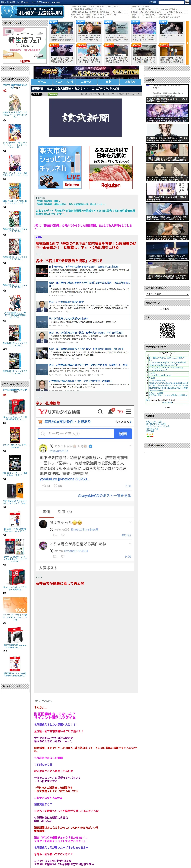Click the magnifier icon in Yahoo realtime search
Viewport: 191px width, 868px height.
pos(100,412)
